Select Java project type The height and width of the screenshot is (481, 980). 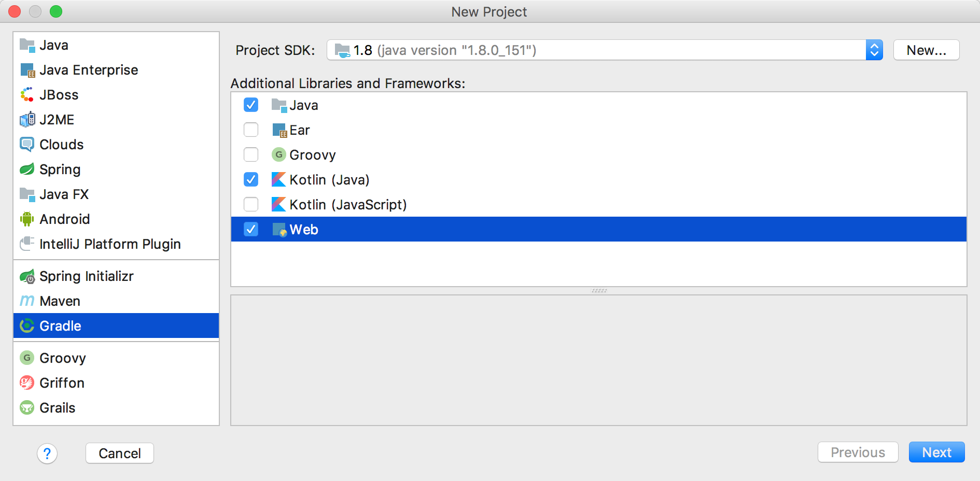point(116,45)
